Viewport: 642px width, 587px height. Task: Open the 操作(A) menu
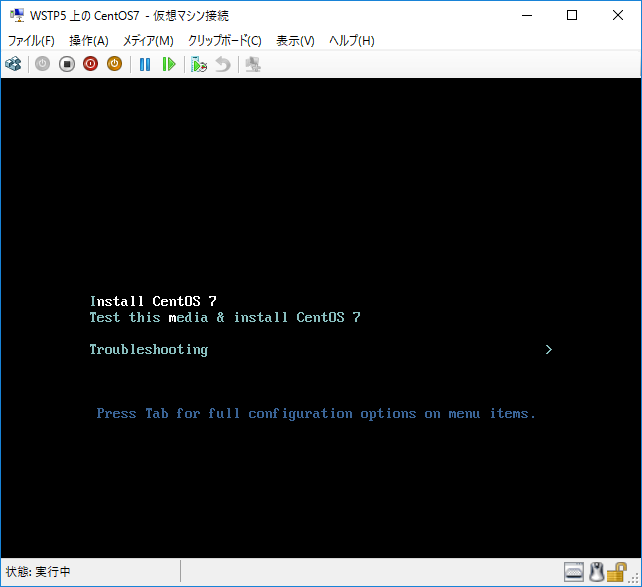coord(89,41)
